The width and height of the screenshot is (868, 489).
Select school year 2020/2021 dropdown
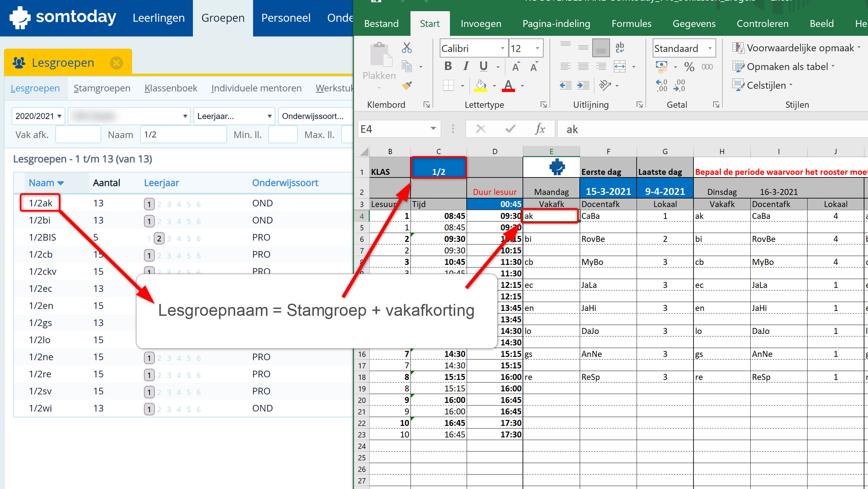point(38,116)
